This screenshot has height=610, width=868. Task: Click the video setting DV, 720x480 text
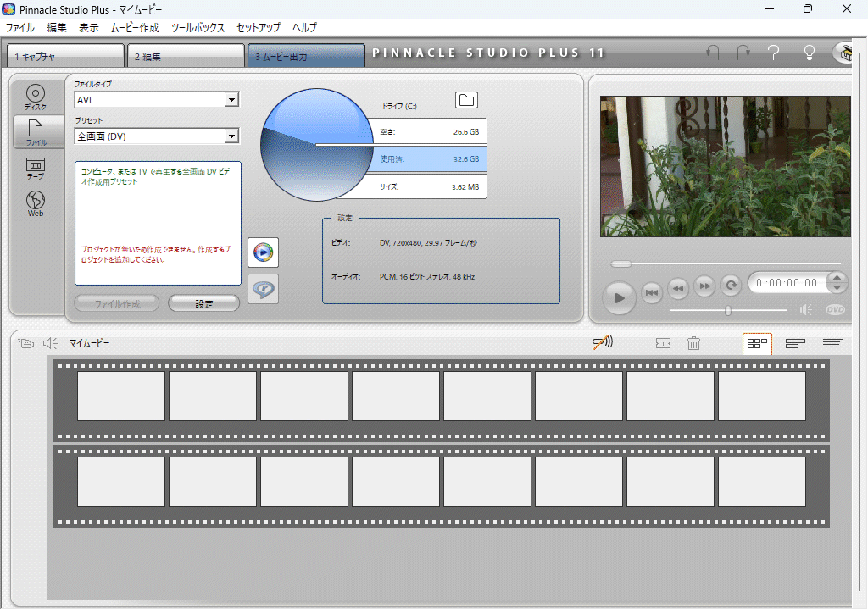428,243
